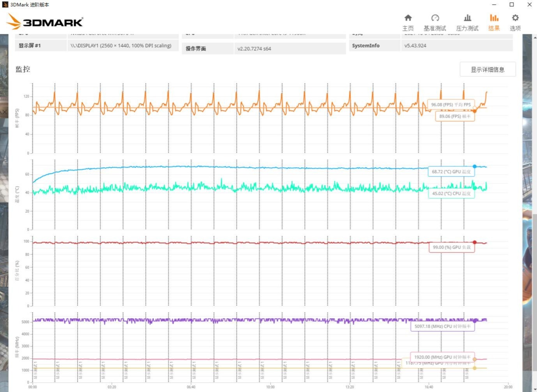This screenshot has width=537, height=392.
Task: Click the 监控 section heading
Action: pos(23,69)
